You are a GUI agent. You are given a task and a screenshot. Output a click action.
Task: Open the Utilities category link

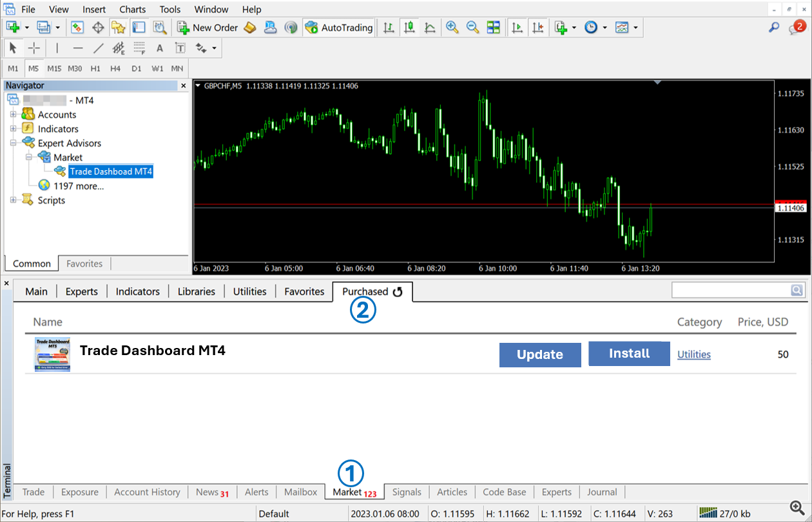(x=694, y=354)
